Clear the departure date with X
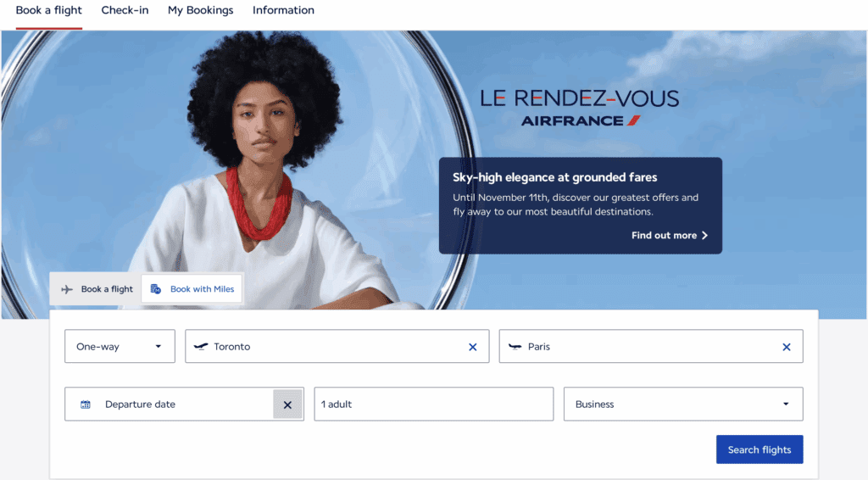Image resolution: width=868 pixels, height=480 pixels. [x=287, y=405]
